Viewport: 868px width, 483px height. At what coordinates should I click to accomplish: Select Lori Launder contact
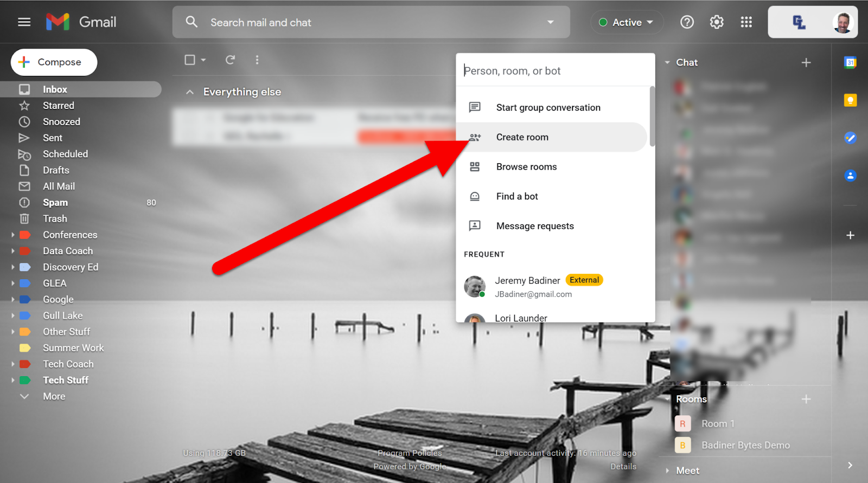tap(552, 317)
